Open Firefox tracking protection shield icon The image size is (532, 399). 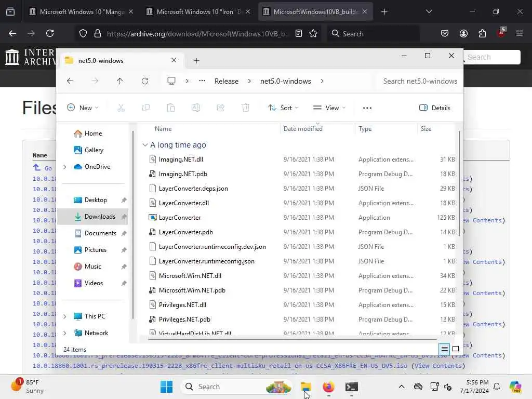[83, 33]
